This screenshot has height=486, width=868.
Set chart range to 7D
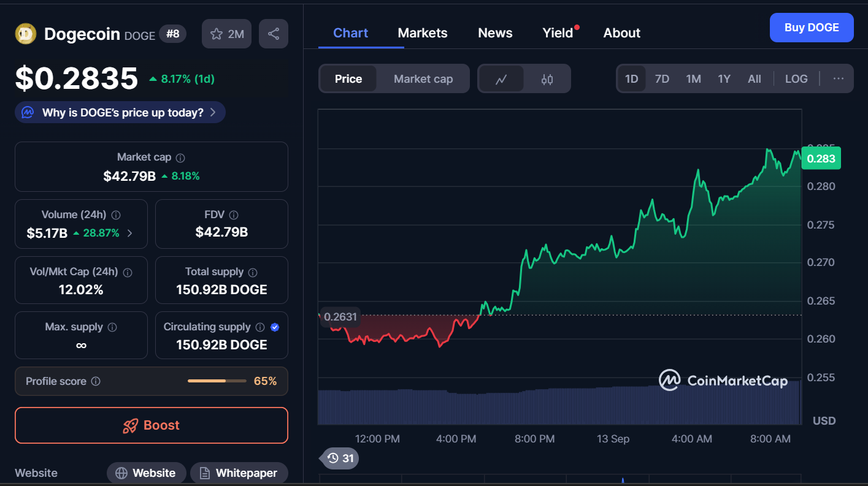point(662,78)
